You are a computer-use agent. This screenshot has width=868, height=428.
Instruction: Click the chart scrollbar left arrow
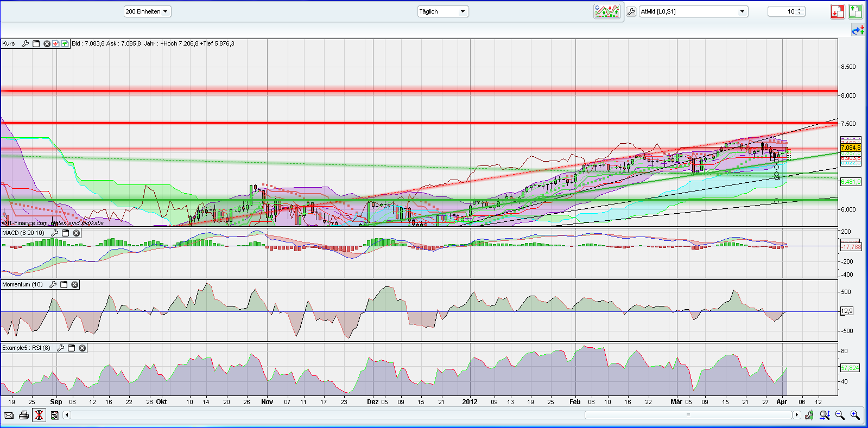pos(67,415)
